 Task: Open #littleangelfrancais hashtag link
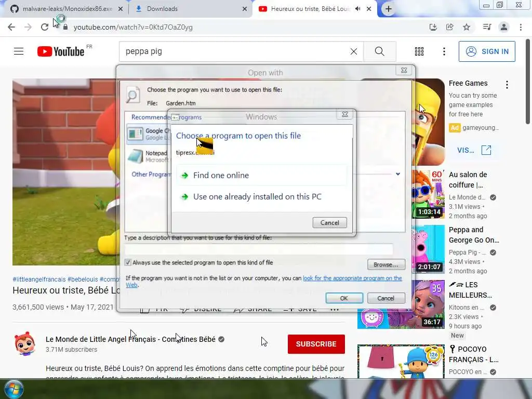[39, 279]
